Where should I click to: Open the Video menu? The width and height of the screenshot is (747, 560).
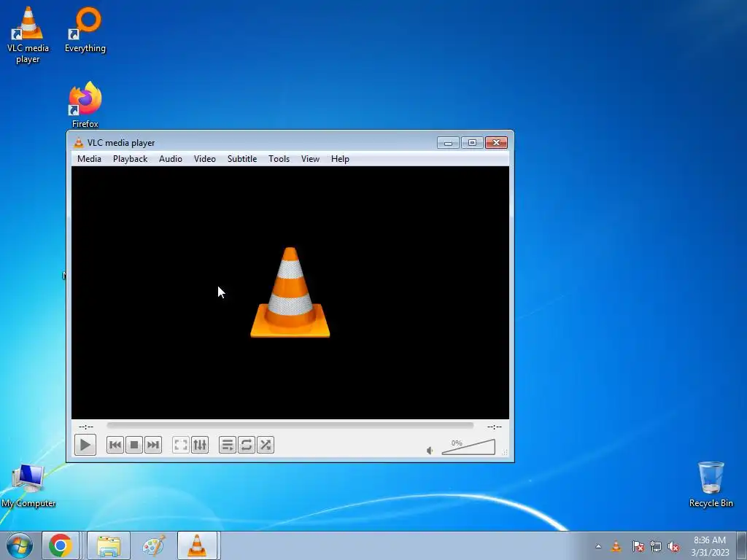pos(205,159)
